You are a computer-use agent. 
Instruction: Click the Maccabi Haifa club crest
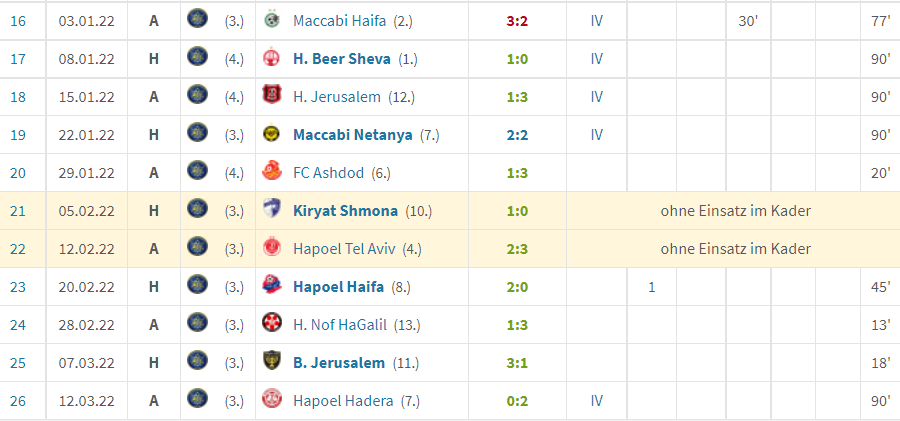[270, 21]
